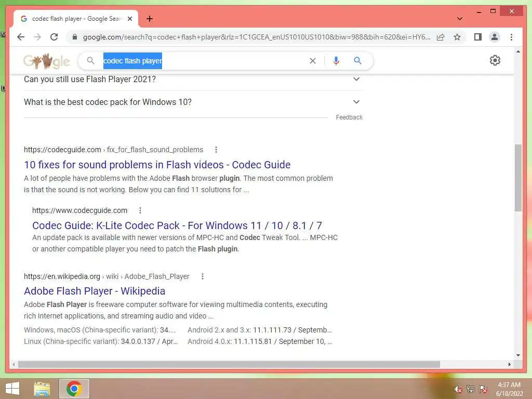Open Chrome three-dot menu
This screenshot has height=399, width=532.
click(511, 37)
